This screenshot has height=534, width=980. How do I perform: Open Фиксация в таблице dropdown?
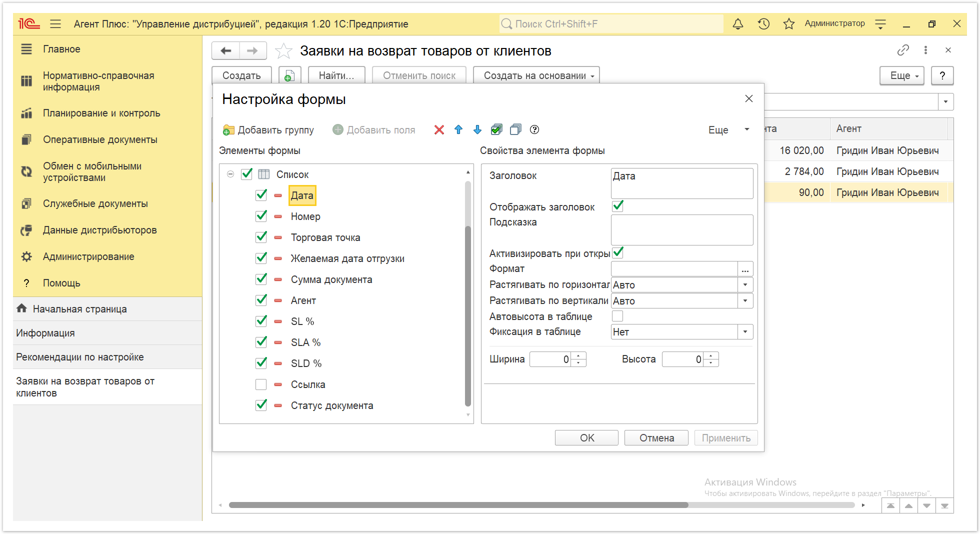pos(745,332)
